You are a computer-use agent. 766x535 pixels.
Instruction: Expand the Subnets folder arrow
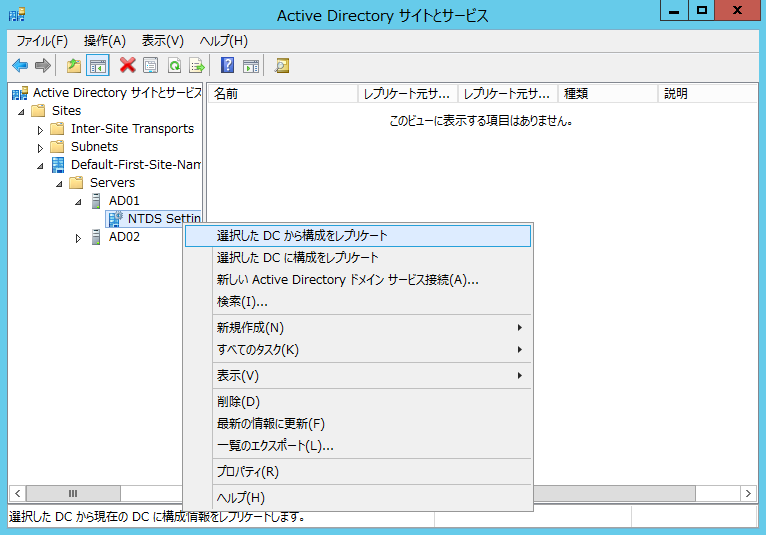tap(41, 147)
